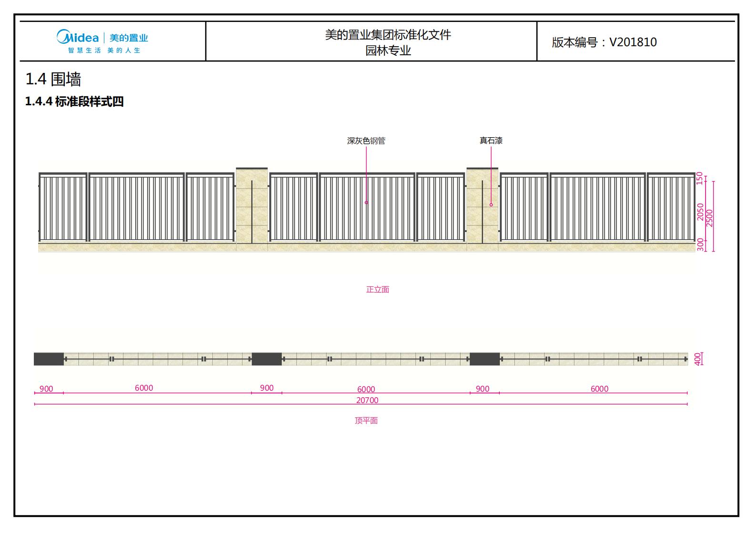
Task: Select the version text '版本编号：V201810'
Action: (x=604, y=42)
